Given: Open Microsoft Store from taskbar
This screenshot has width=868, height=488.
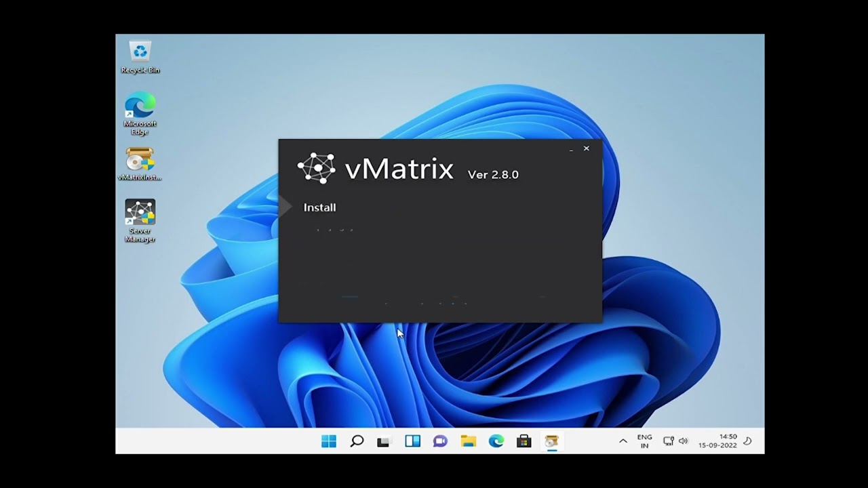Looking at the screenshot, I should click(x=524, y=441).
